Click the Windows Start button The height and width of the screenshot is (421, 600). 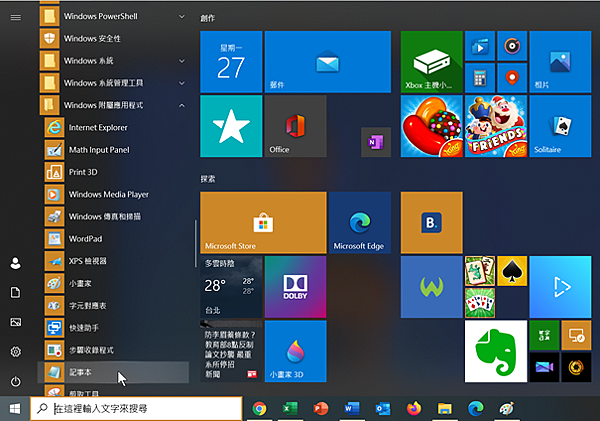tap(15, 409)
